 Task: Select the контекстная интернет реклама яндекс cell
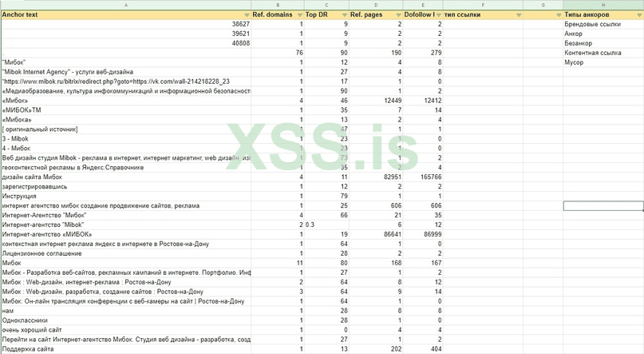[x=126, y=244]
